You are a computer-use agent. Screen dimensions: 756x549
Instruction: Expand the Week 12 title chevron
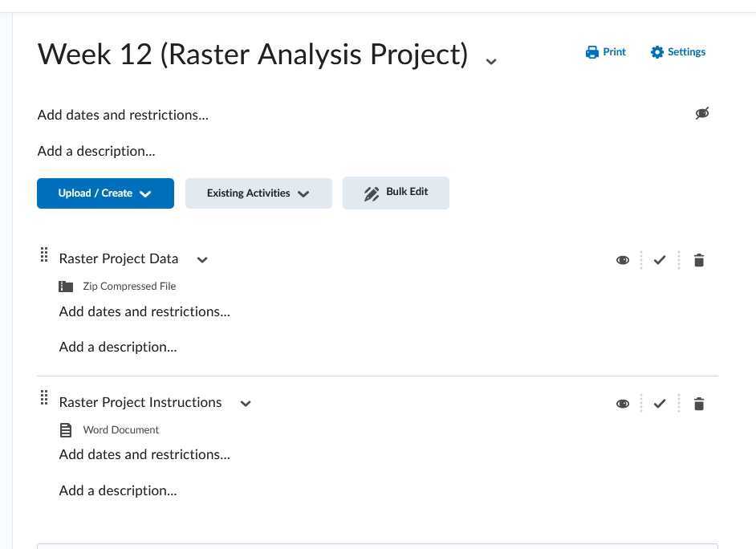pyautogui.click(x=490, y=61)
